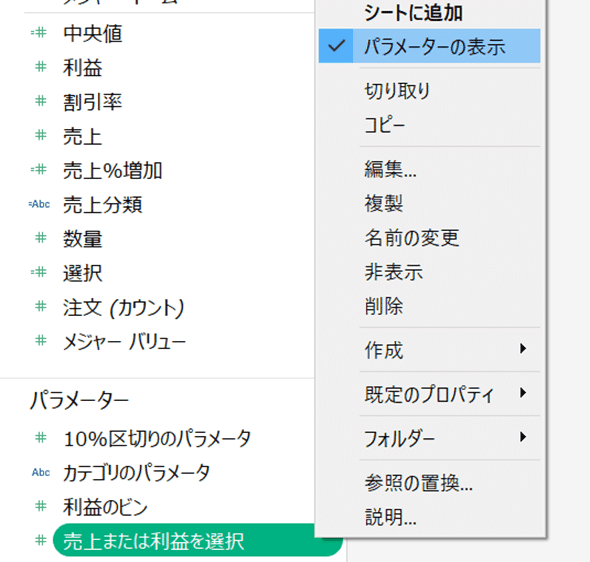Select 削除 from the context menu
The height and width of the screenshot is (562, 590).
click(x=383, y=306)
